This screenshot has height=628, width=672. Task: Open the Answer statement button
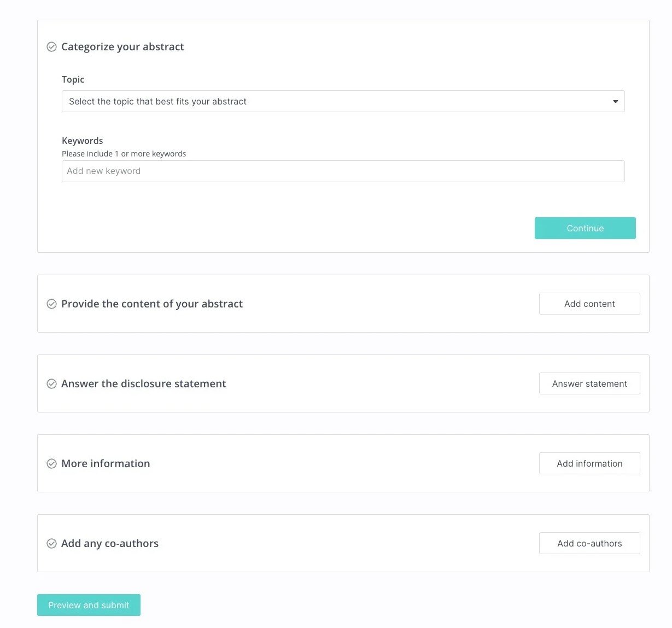[x=589, y=383]
